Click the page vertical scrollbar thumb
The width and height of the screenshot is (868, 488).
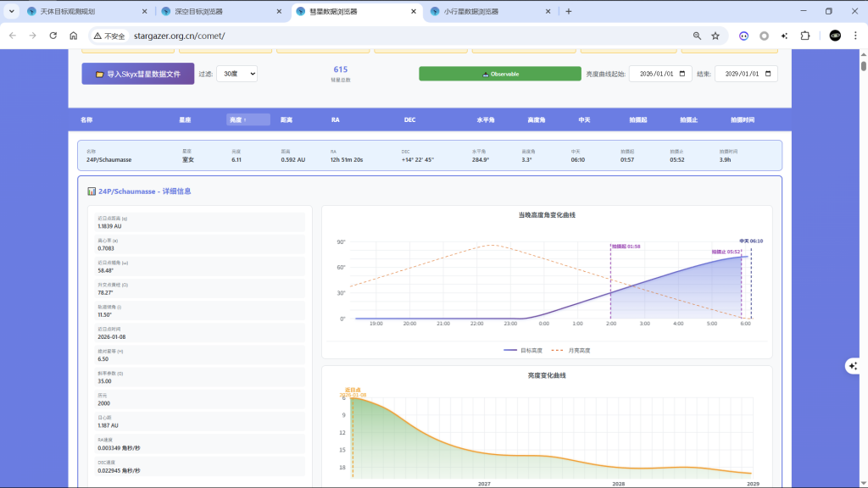pos(863,66)
